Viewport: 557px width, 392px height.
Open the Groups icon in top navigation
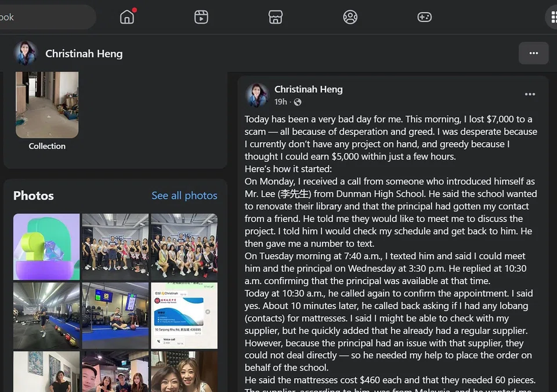(350, 17)
